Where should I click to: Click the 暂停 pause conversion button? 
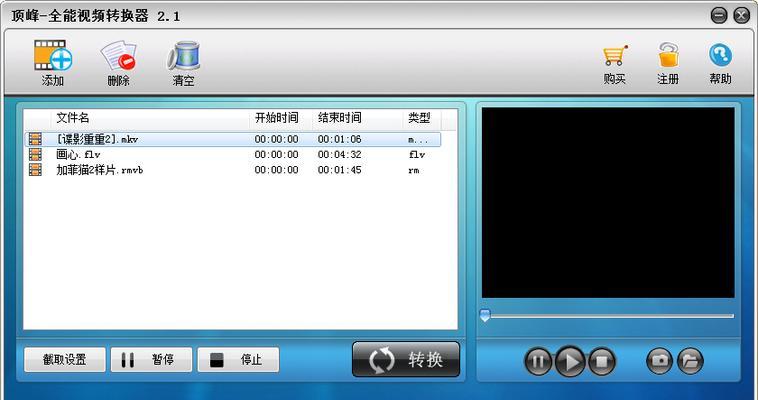pyautogui.click(x=151, y=359)
